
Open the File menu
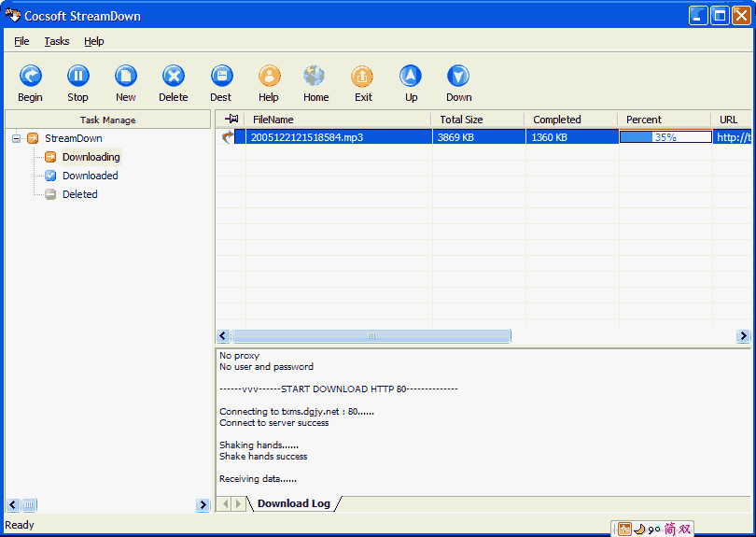21,41
